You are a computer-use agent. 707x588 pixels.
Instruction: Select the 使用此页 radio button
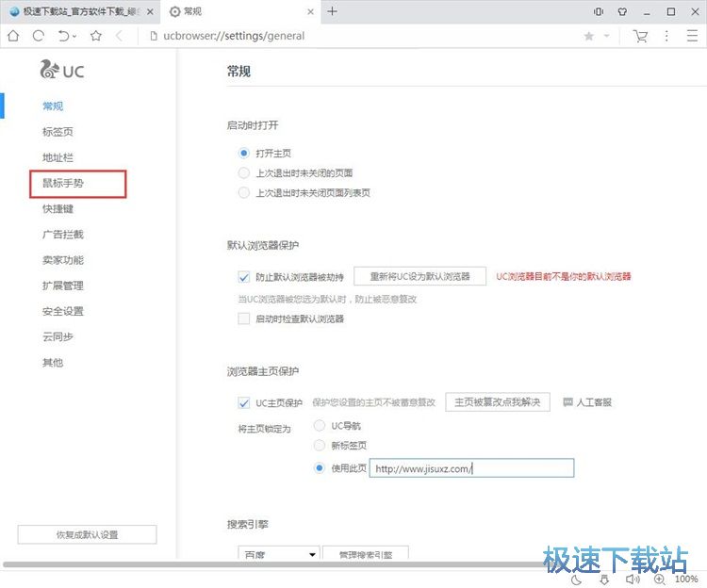click(x=320, y=468)
